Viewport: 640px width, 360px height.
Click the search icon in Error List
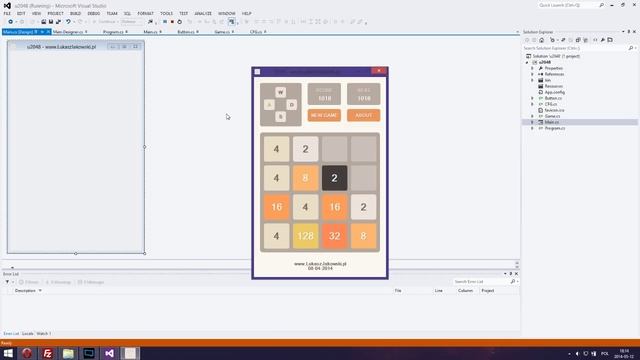tap(513, 282)
